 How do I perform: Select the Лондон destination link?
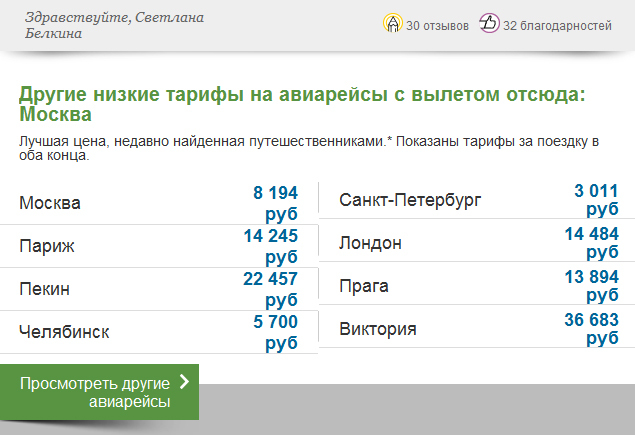[370, 243]
